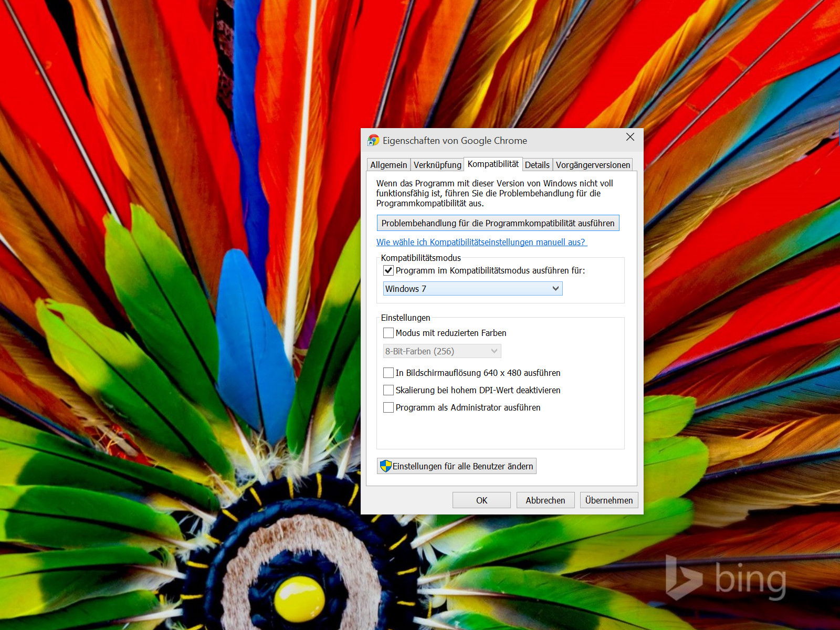Click the 8-Bit-Farben (256) dropdown

coord(442,351)
